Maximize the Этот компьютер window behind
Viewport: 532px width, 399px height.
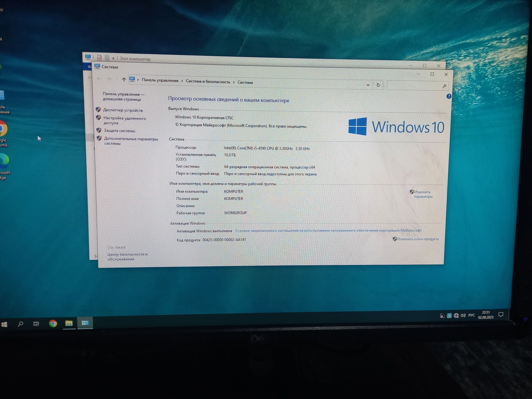pyautogui.click(x=425, y=65)
